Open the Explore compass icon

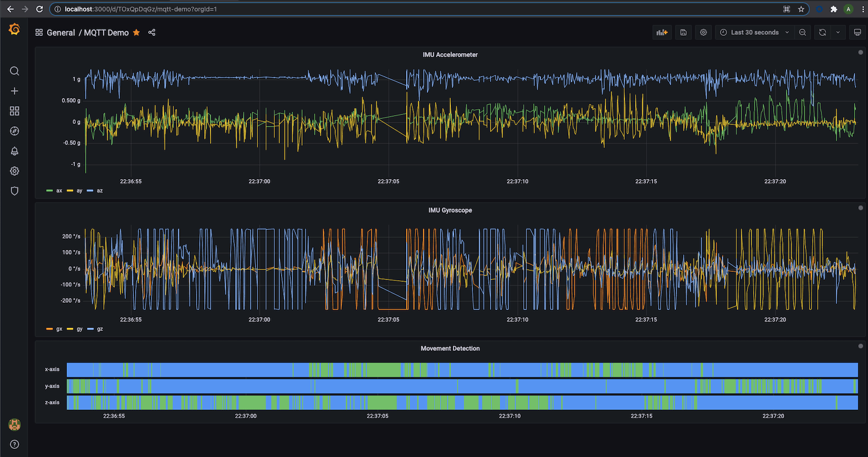(x=15, y=131)
